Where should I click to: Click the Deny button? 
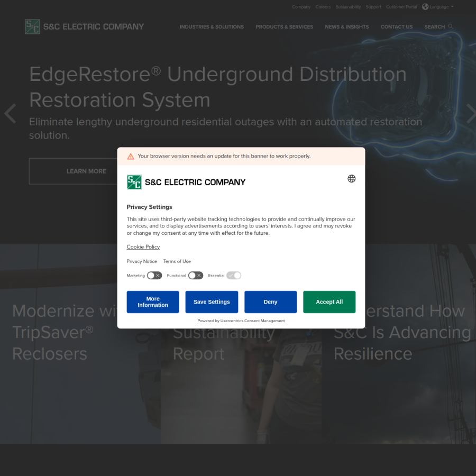point(270,302)
